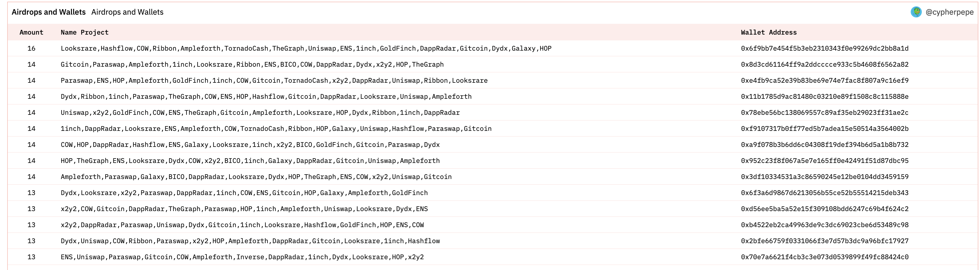Click project list starting Paraswap,ENS,HOP,Ampleforth
The height and width of the screenshot is (270, 980).
pyautogui.click(x=274, y=81)
